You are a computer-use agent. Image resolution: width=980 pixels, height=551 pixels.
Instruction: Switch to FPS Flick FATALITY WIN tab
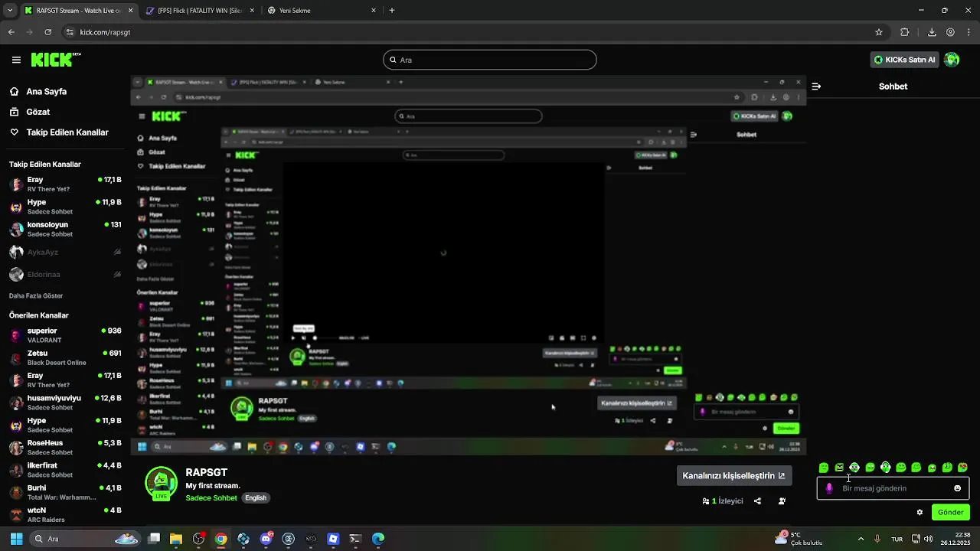[199, 11]
